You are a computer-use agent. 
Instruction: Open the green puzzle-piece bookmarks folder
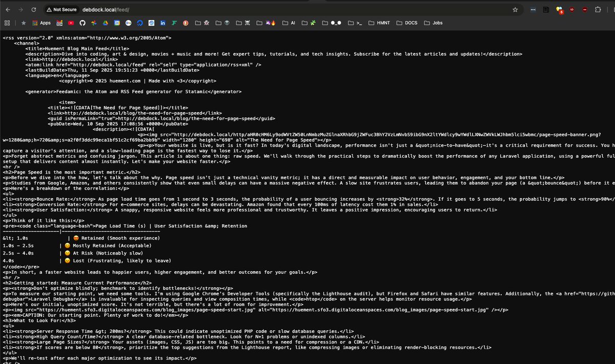(x=309, y=23)
